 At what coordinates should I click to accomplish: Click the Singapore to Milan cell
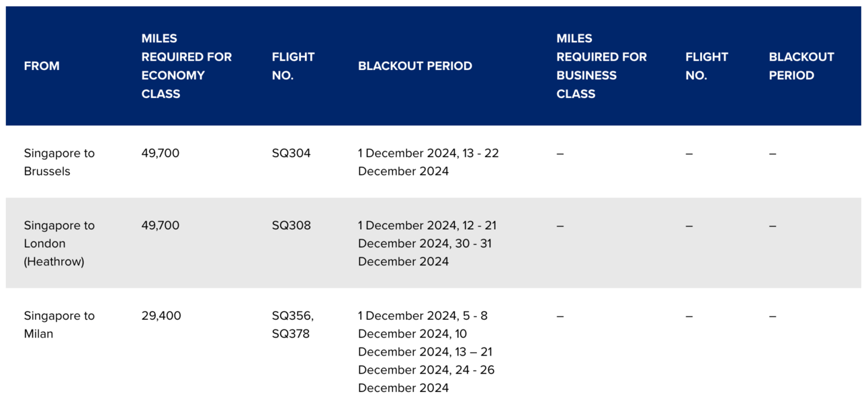click(59, 325)
